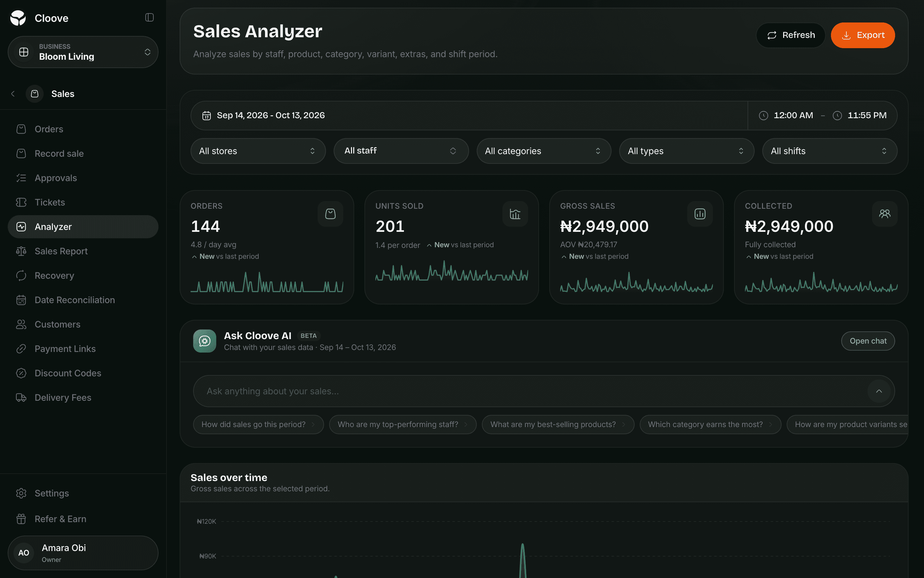Open the All types dropdown
The image size is (924, 578).
tap(687, 151)
